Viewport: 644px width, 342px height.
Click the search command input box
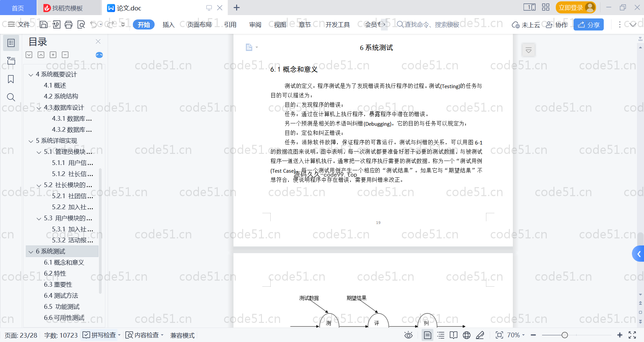click(x=428, y=24)
